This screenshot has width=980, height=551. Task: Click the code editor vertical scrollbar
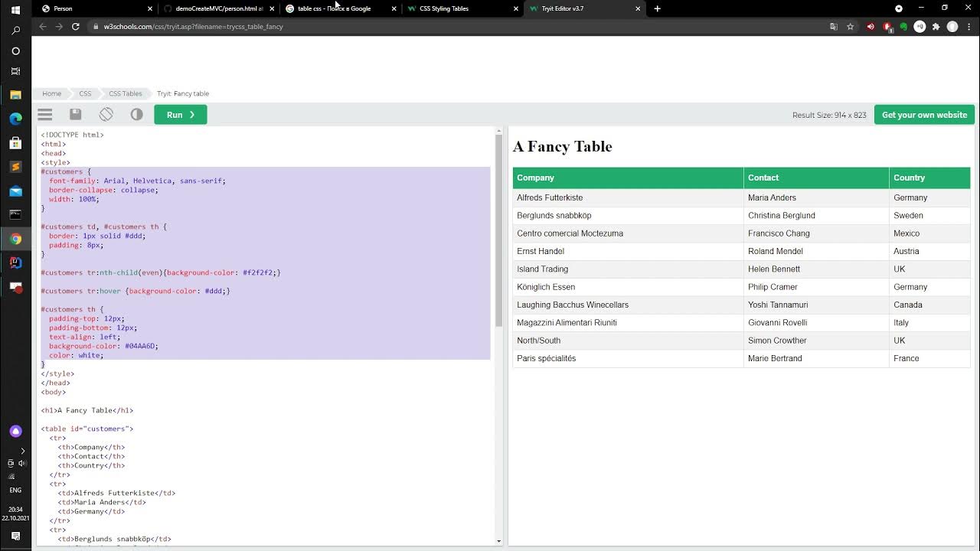click(499, 230)
